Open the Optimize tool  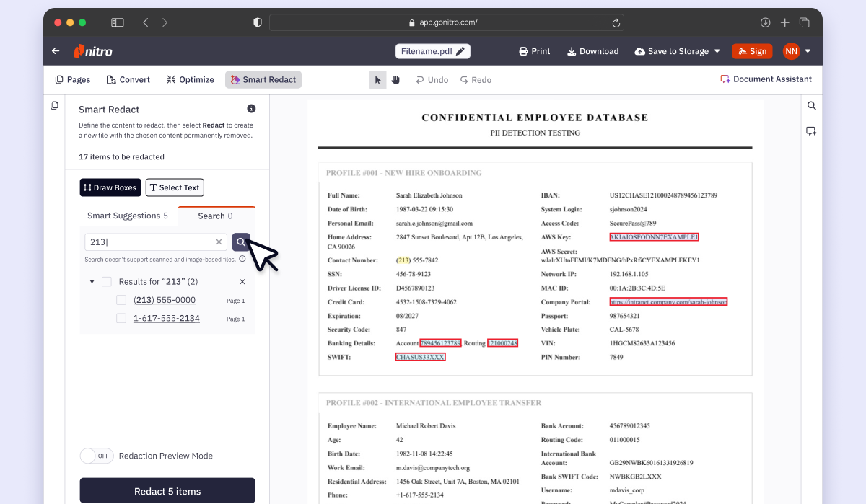pos(191,80)
